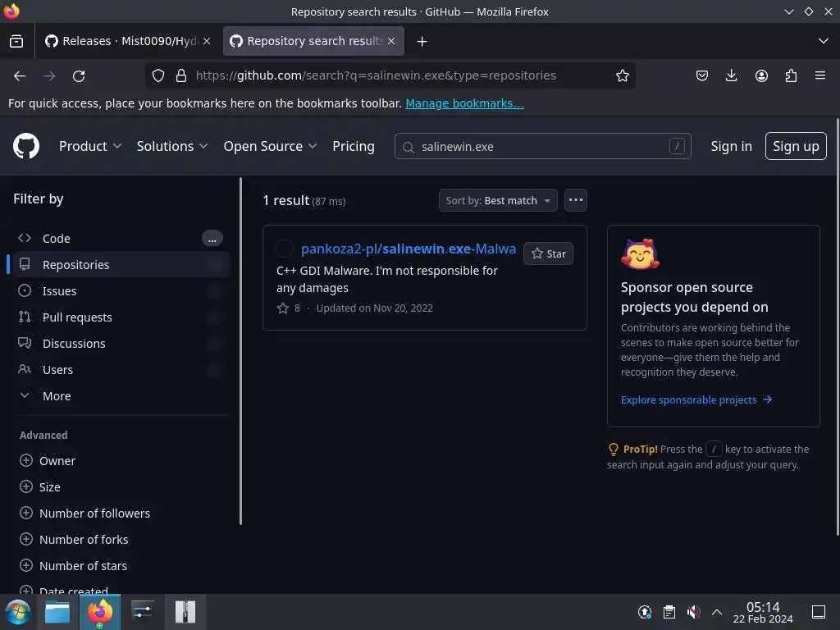This screenshot has width=840, height=630.
Task: Select the Issues filter
Action: pos(122,291)
